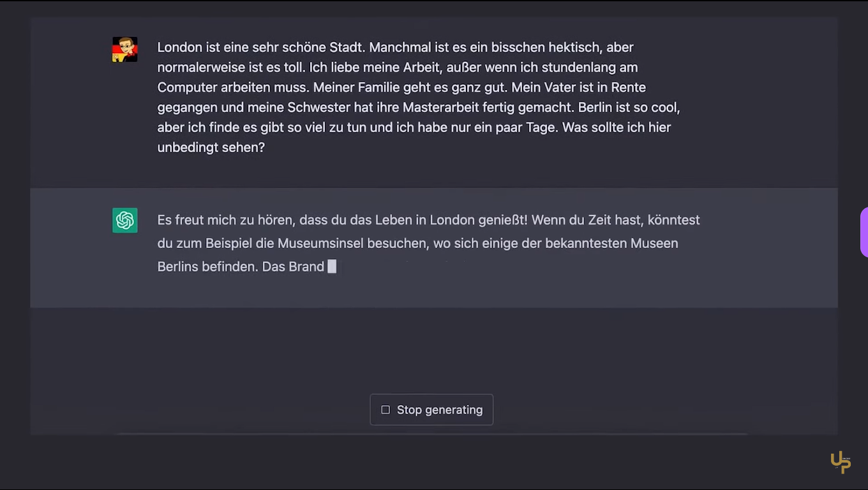Click the green ChatGPT logo icon
The width and height of the screenshot is (868, 490).
[x=125, y=221]
